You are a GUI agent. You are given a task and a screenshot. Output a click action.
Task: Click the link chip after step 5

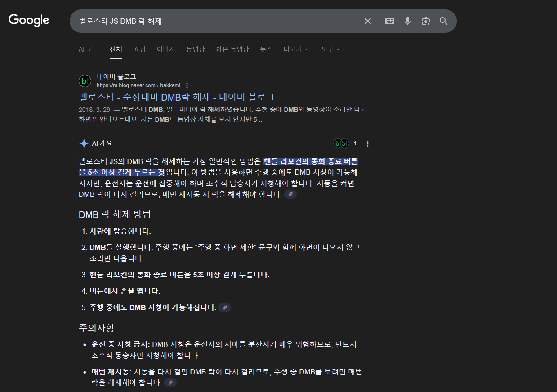tap(225, 307)
